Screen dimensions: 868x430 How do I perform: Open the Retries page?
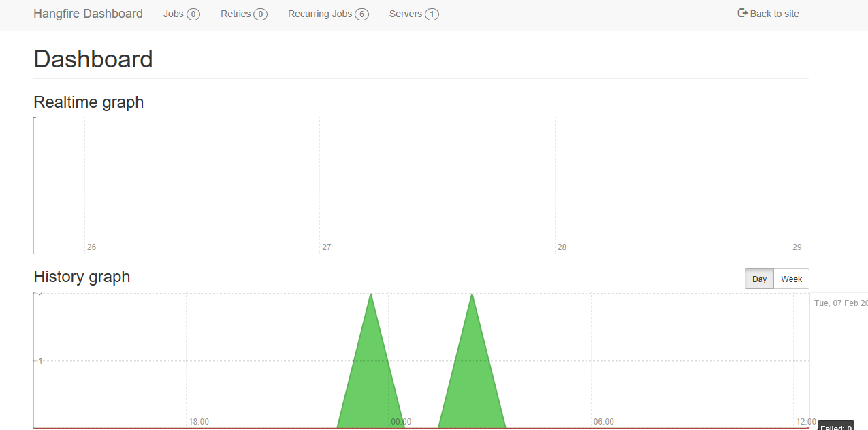click(x=244, y=14)
